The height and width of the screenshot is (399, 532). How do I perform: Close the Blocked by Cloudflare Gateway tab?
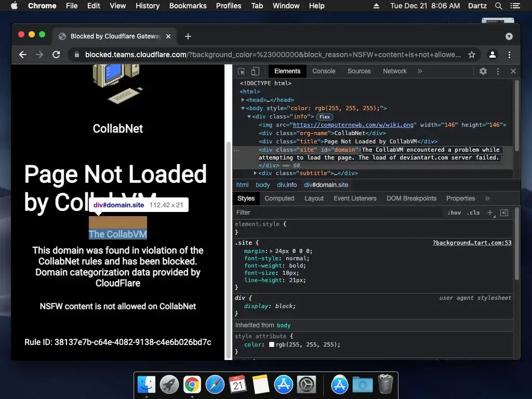pyautogui.click(x=168, y=36)
